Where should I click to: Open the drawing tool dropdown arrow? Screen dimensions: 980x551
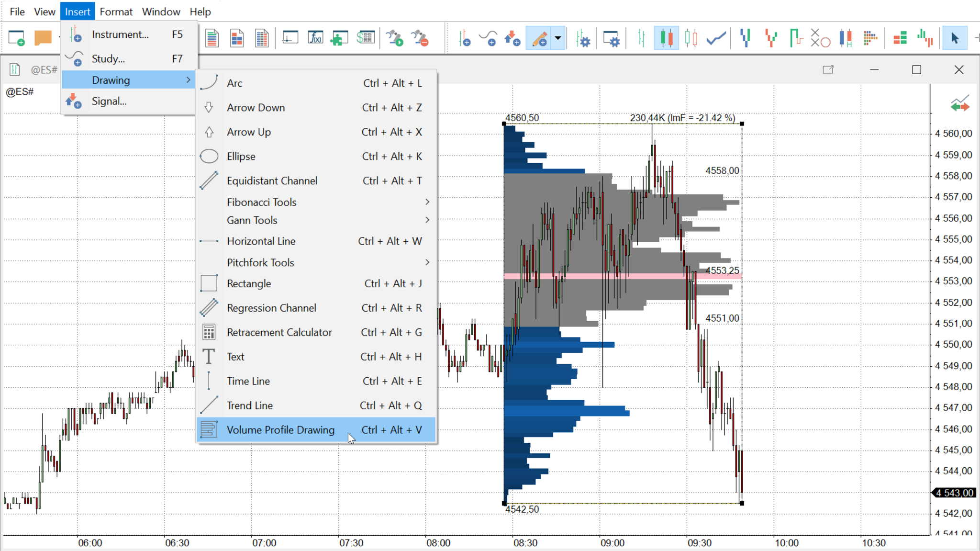tap(558, 37)
